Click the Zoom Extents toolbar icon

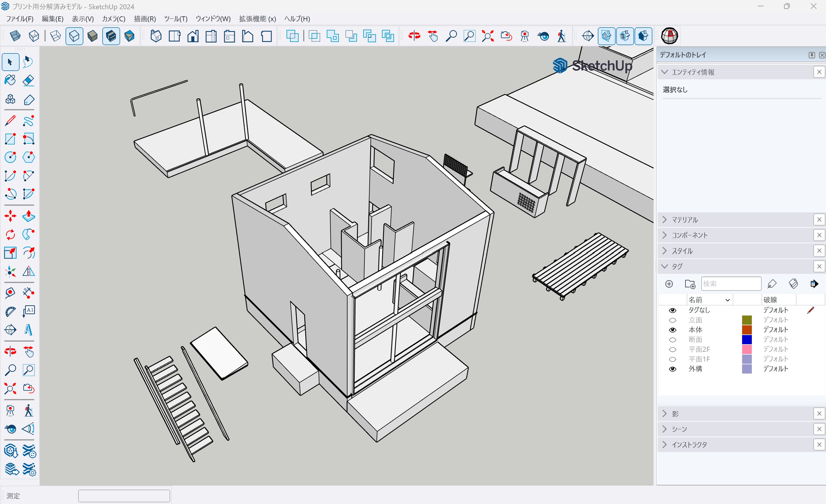pyautogui.click(x=488, y=36)
